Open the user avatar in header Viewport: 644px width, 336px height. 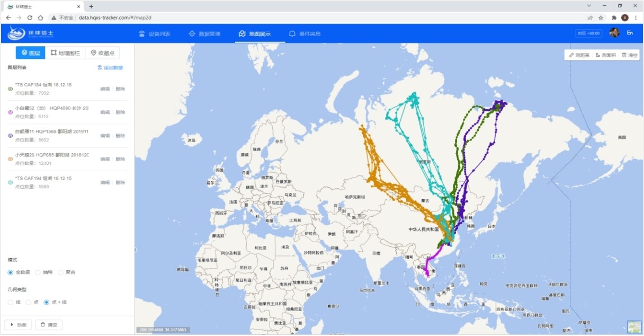click(x=614, y=33)
